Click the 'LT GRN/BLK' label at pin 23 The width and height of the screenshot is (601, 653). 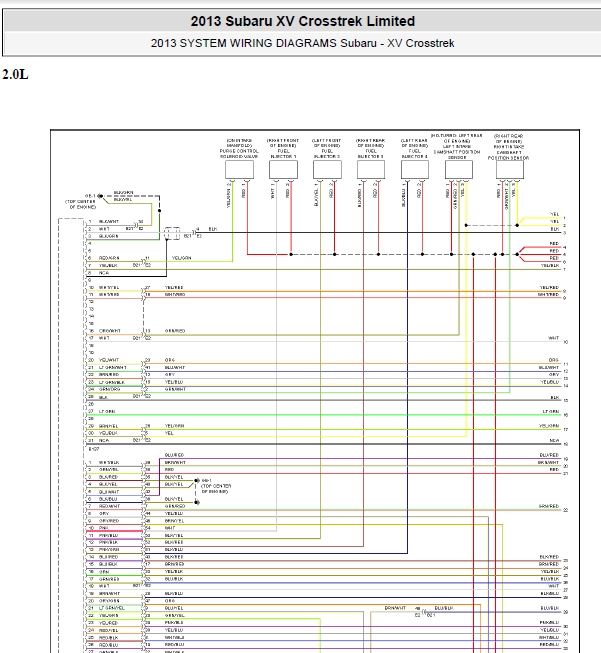pos(112,382)
